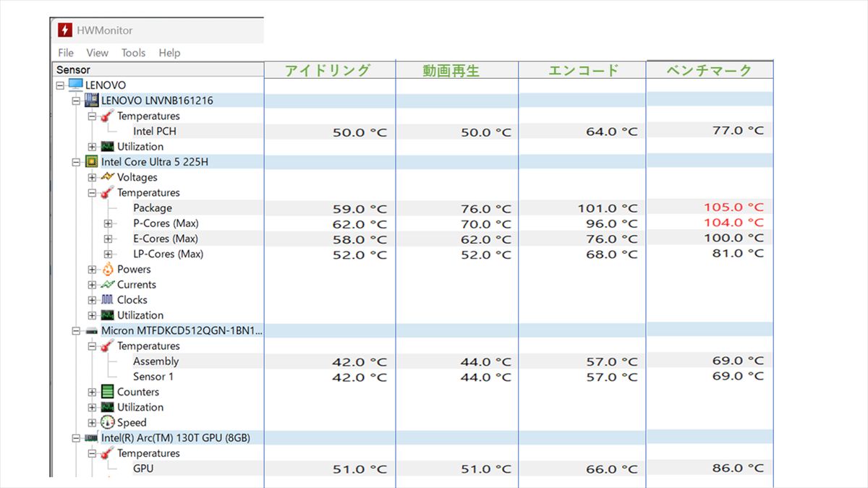
Task: Expand the Counters node
Action: click(92, 392)
